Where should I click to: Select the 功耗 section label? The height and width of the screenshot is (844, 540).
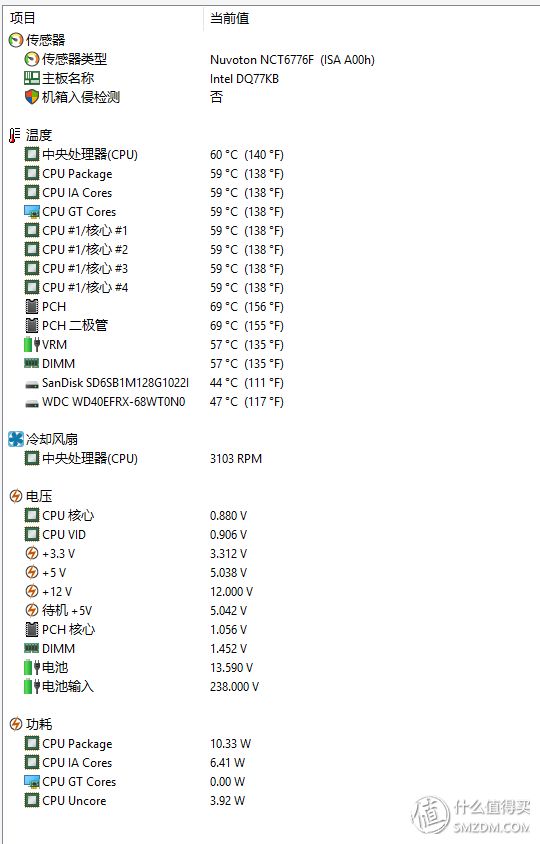(39, 725)
